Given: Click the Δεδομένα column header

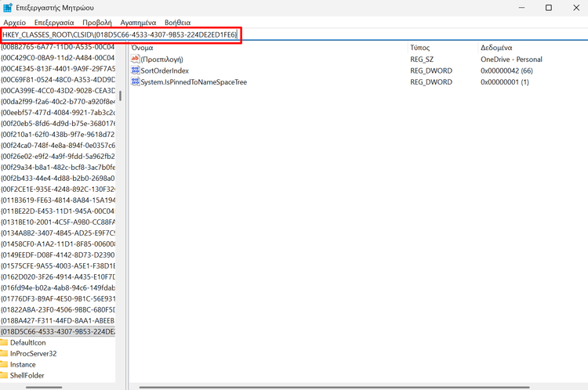Looking at the screenshot, I should tap(496, 48).
